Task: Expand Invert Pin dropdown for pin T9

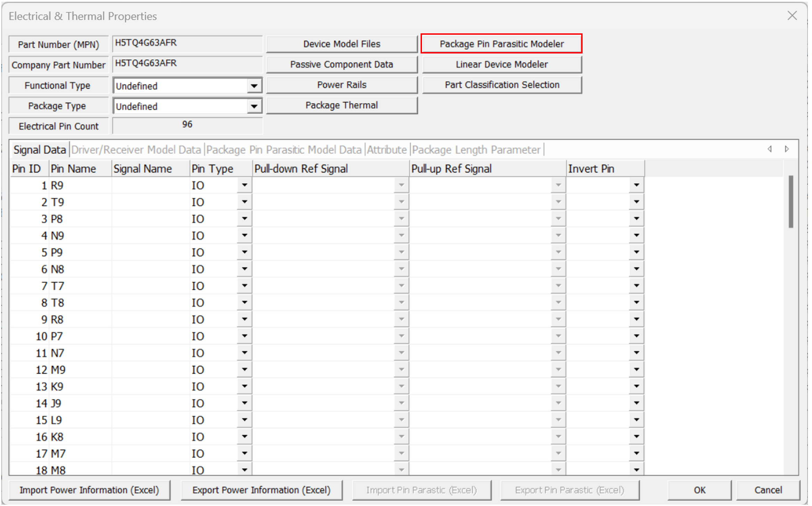Action: pyautogui.click(x=636, y=202)
